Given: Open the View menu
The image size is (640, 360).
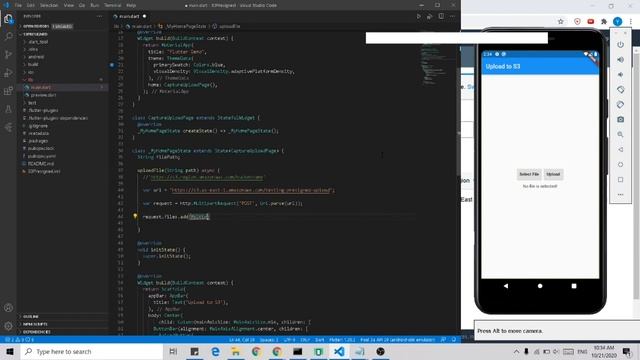Looking at the screenshot, I should 69,5.
